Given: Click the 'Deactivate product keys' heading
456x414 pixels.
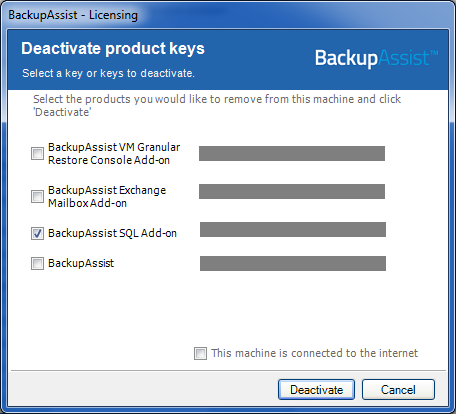Looking at the screenshot, I should (x=113, y=48).
